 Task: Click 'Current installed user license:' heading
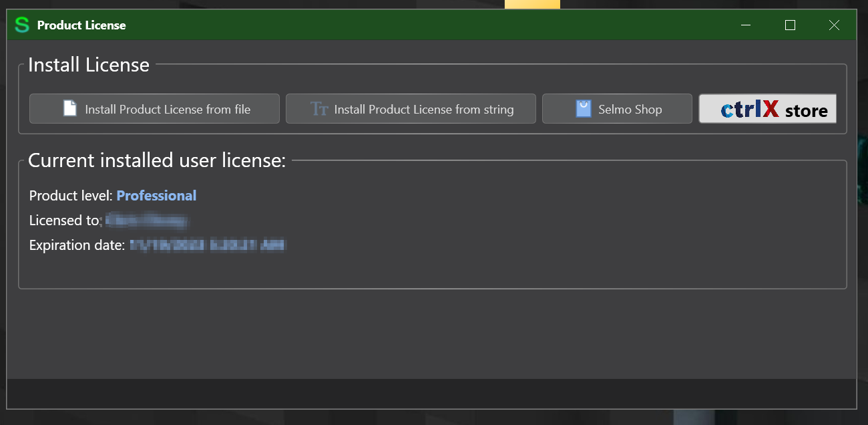157,160
